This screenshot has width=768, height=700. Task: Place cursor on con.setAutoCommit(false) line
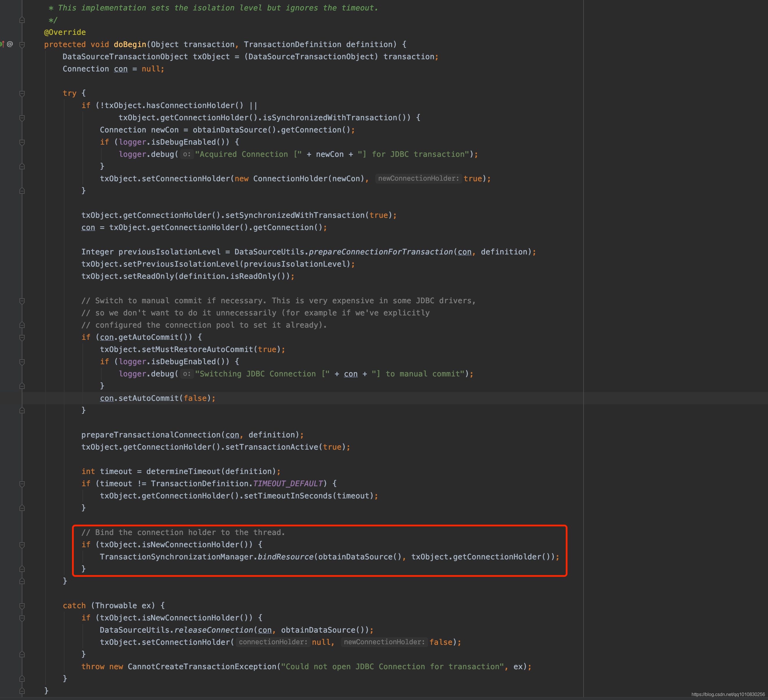tap(157, 398)
